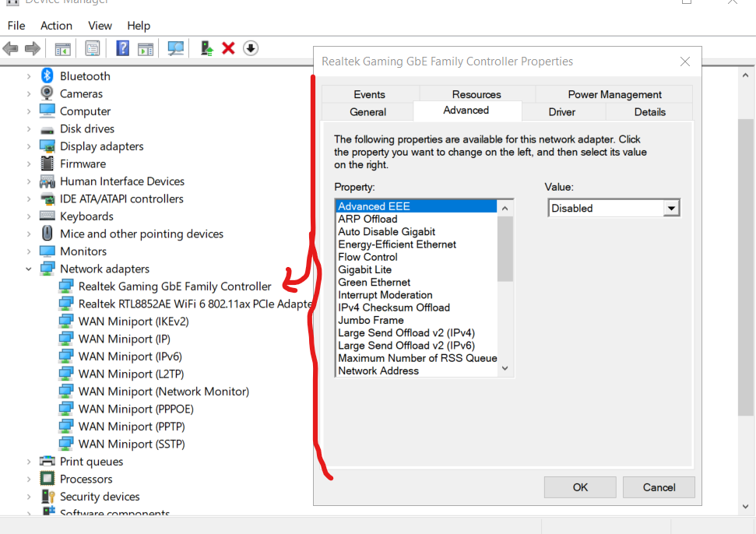Click the OK button

coord(580,487)
